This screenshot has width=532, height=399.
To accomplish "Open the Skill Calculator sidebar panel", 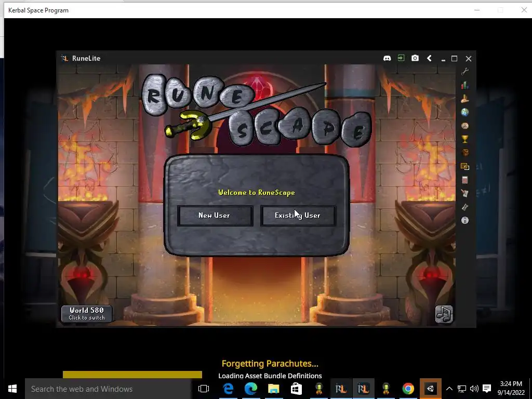I will pos(465,180).
